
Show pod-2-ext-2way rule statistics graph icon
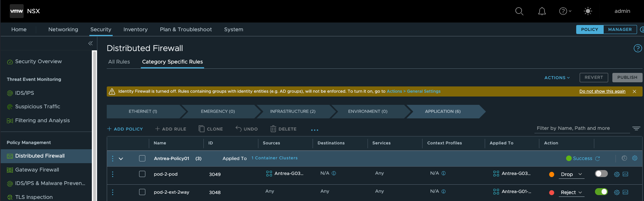[626, 192]
